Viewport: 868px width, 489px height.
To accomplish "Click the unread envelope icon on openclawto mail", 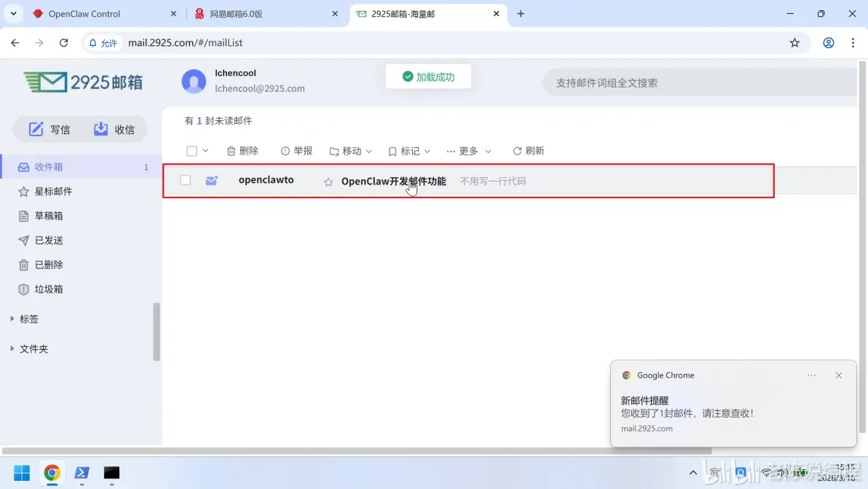I will point(211,180).
